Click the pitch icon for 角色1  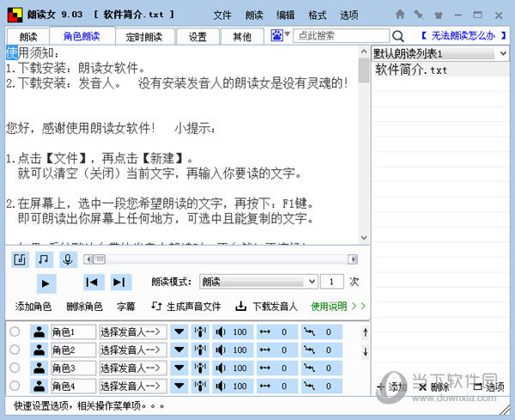309,332
